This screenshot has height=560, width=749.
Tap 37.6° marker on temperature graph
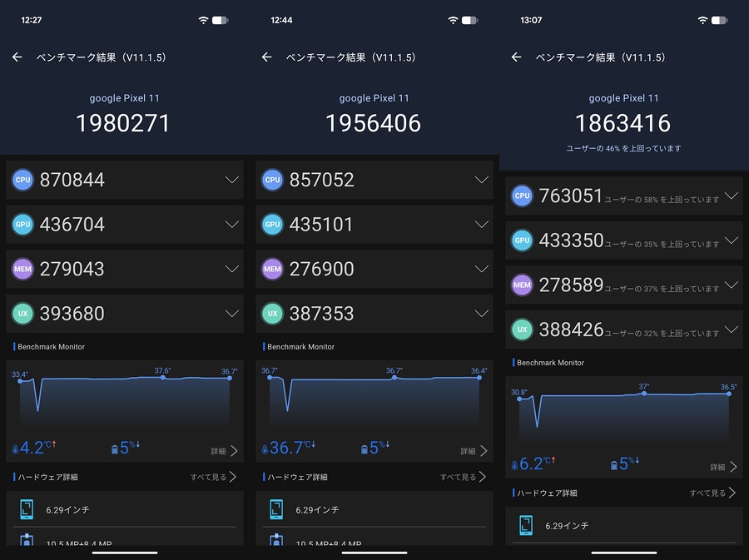tap(163, 377)
